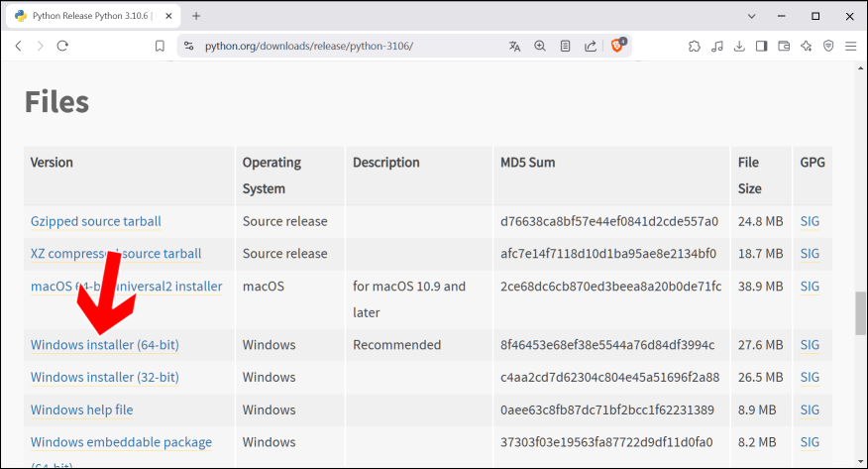Open the downloads toolbar icon

(x=739, y=46)
